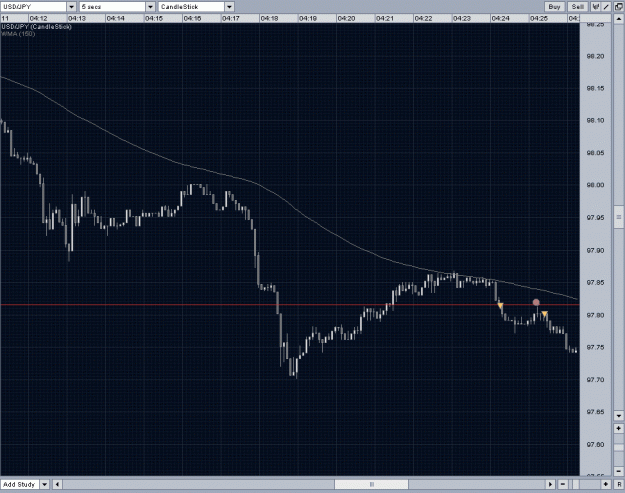625x493 pixels.
Task: Click the 97.80 price axis label
Action: [x=595, y=315]
